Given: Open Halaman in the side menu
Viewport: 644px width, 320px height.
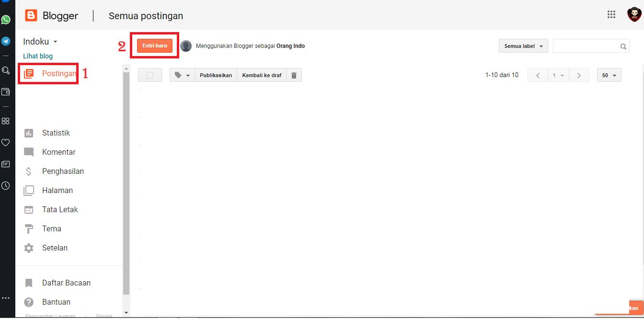Looking at the screenshot, I should pos(48,190).
